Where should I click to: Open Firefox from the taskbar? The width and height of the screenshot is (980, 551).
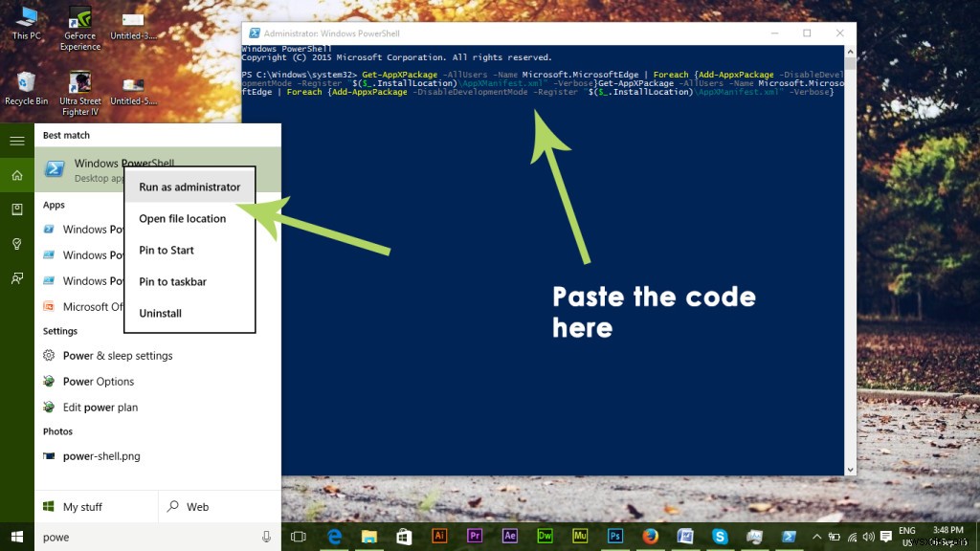pos(650,537)
